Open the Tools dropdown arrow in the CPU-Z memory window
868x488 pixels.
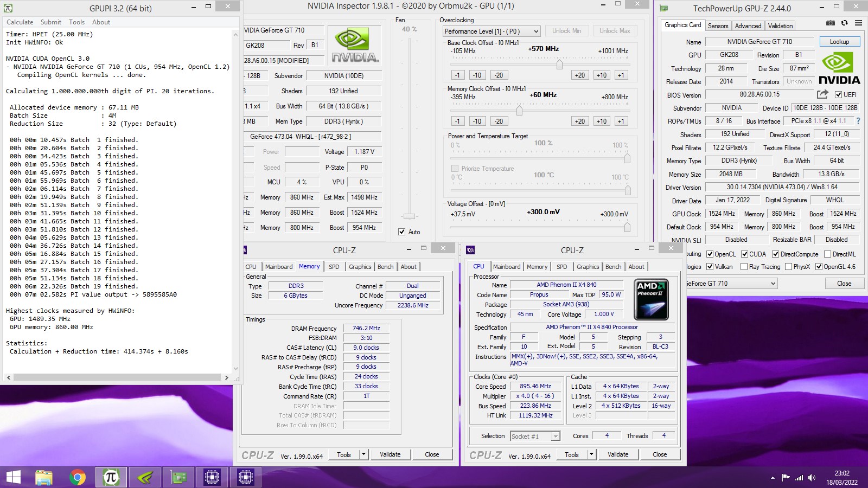click(363, 454)
